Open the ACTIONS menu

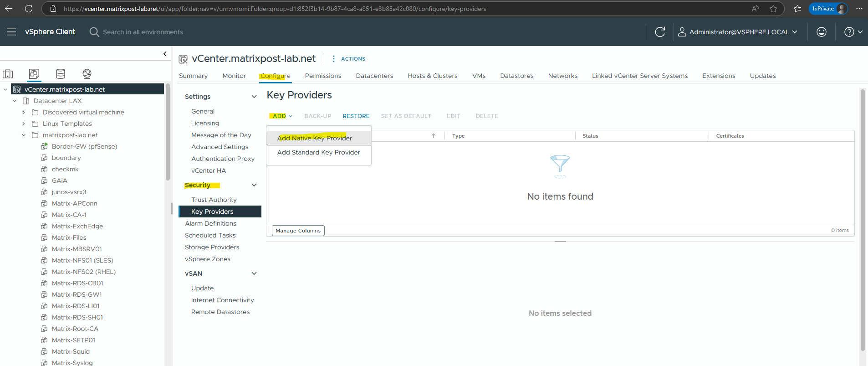point(349,59)
